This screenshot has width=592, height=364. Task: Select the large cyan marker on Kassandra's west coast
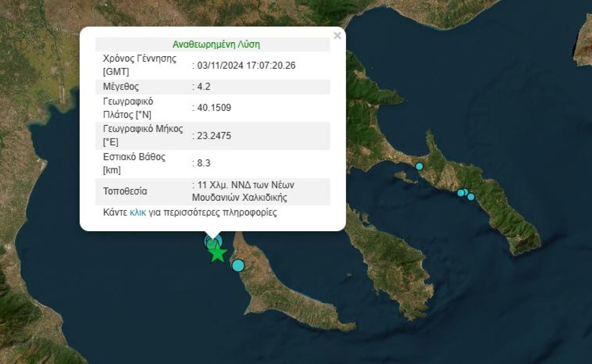pyautogui.click(x=238, y=265)
